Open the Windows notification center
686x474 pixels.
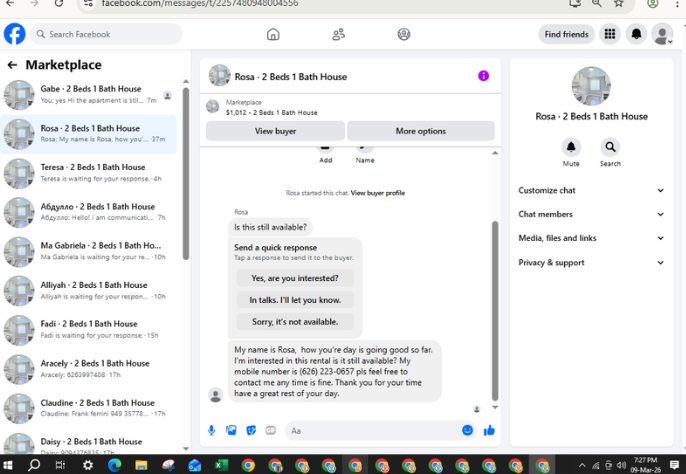point(675,465)
